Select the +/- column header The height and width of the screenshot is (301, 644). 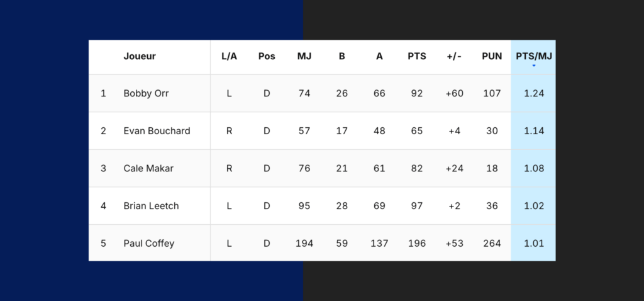pos(454,56)
